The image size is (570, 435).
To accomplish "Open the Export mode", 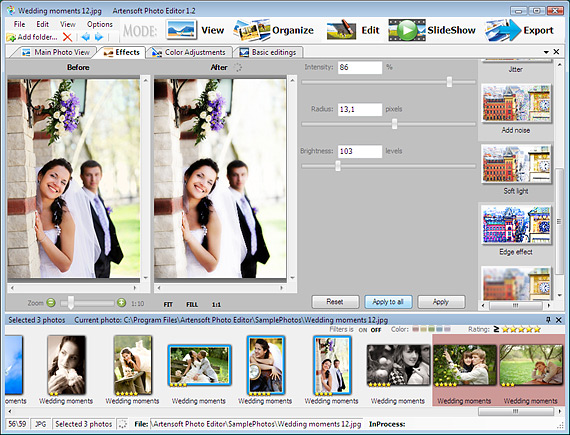I will [x=519, y=30].
